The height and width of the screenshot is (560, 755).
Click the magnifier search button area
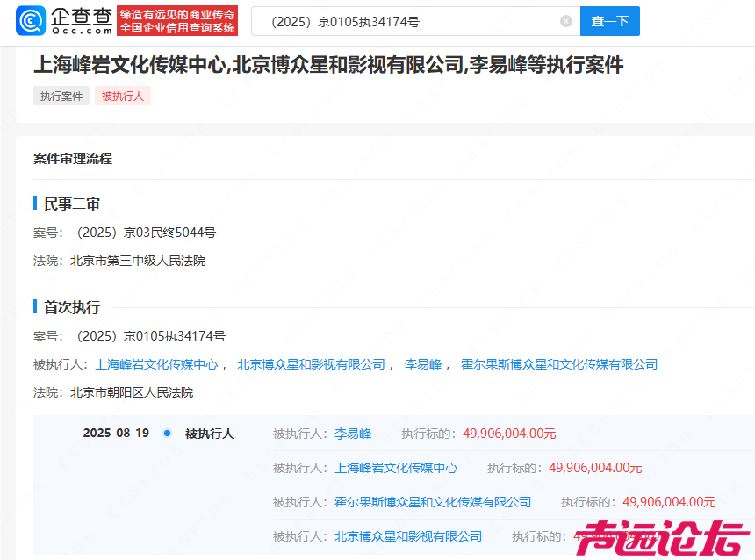coord(609,20)
